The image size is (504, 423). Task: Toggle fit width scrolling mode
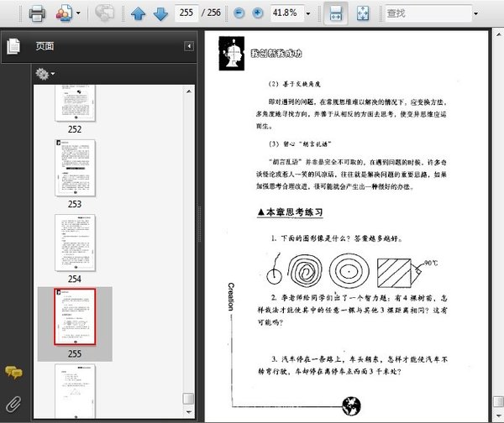(x=335, y=13)
